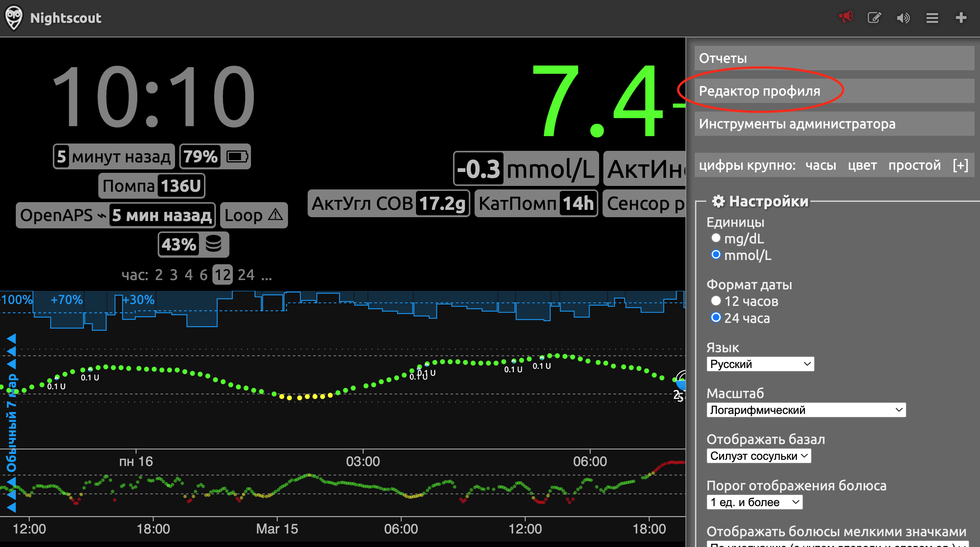Select the 24 hour chart range

[x=246, y=275]
